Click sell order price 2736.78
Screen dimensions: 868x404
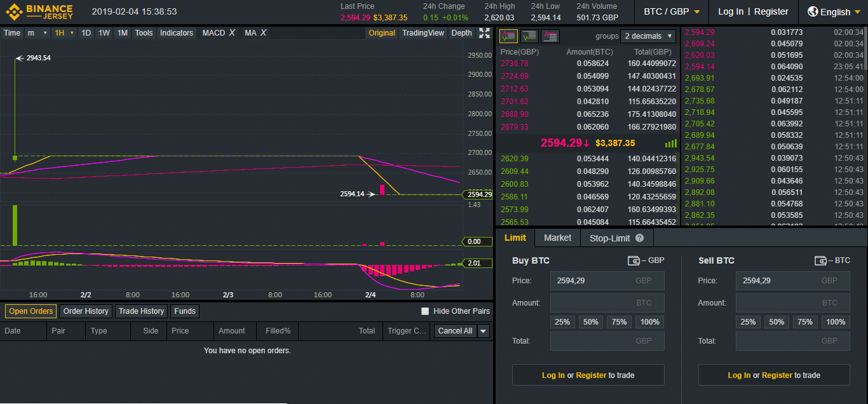515,64
